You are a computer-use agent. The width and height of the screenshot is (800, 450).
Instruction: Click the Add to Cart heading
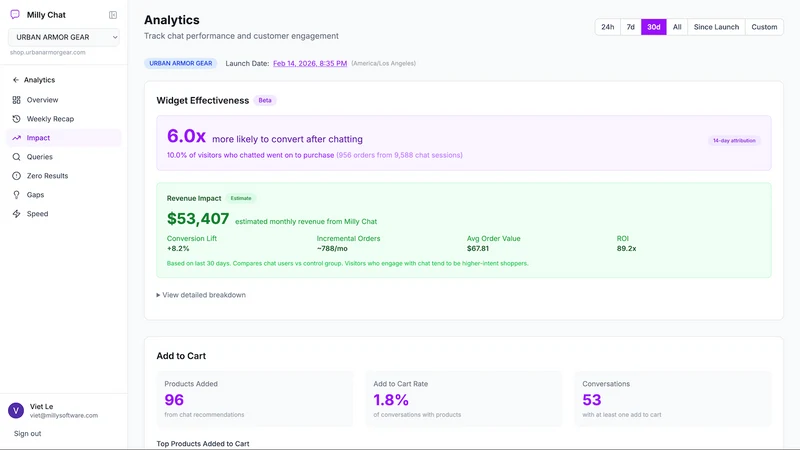point(181,356)
